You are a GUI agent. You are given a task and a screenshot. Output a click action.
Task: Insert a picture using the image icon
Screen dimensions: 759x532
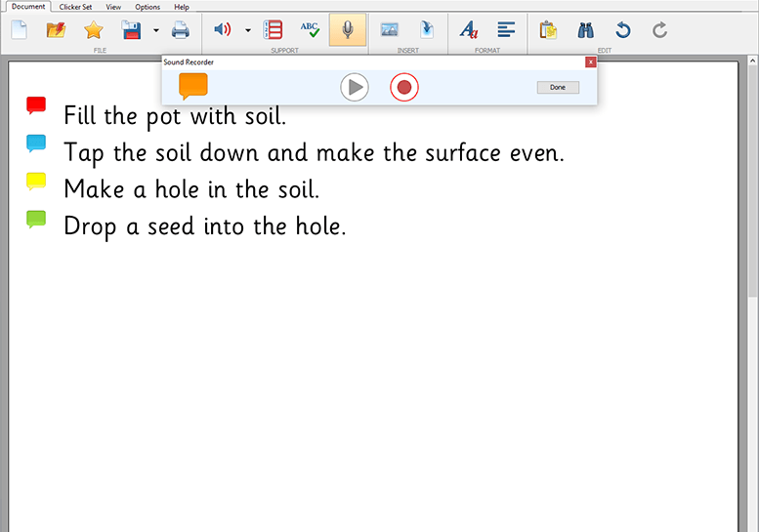(389, 30)
